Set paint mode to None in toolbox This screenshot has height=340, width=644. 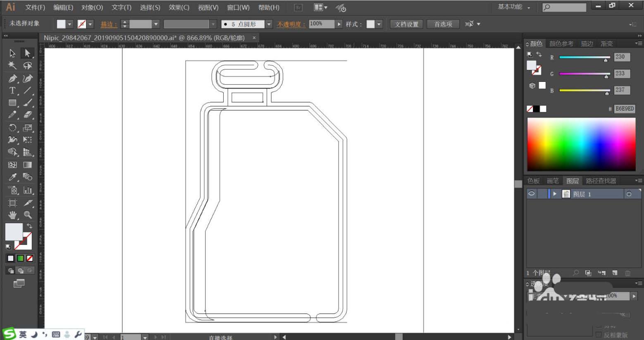point(30,258)
